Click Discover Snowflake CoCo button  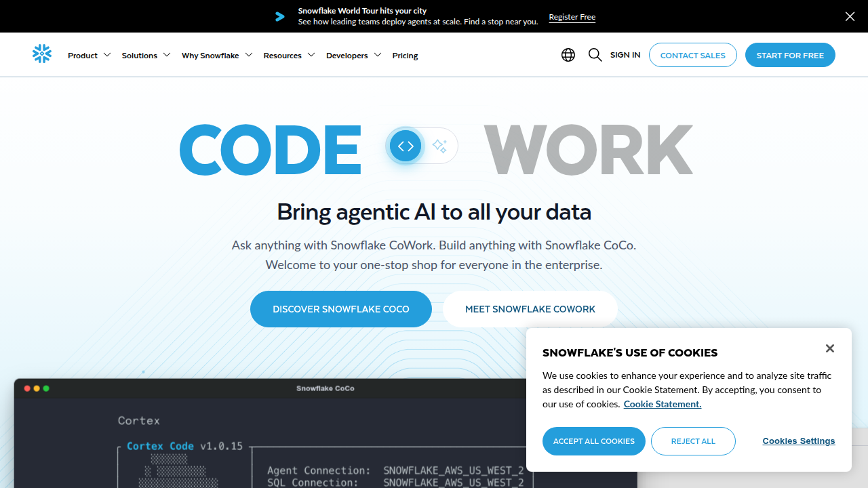click(x=341, y=309)
